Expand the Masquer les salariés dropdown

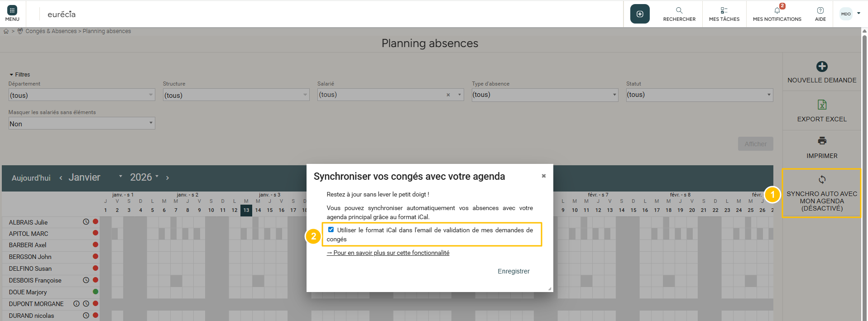coord(82,124)
